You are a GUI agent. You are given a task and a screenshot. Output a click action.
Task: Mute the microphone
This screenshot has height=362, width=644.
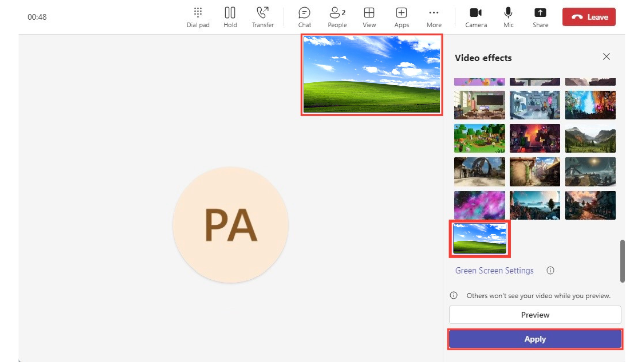point(508,17)
